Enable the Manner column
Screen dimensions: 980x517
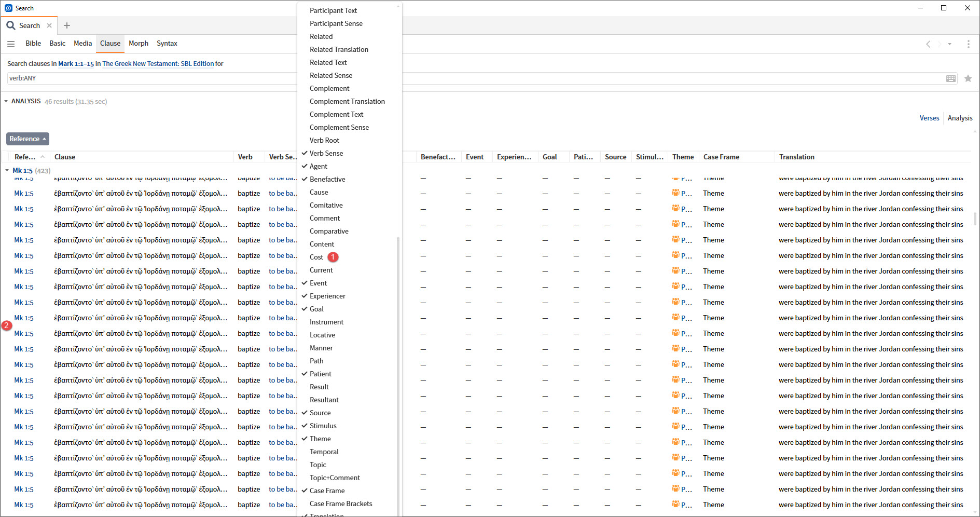coord(321,348)
